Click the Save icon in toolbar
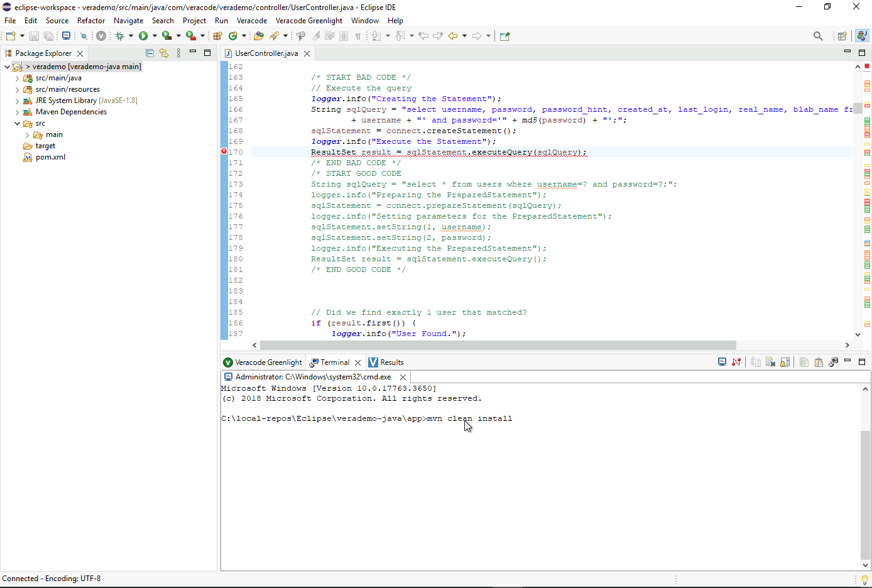The height and width of the screenshot is (588, 872). point(34,36)
